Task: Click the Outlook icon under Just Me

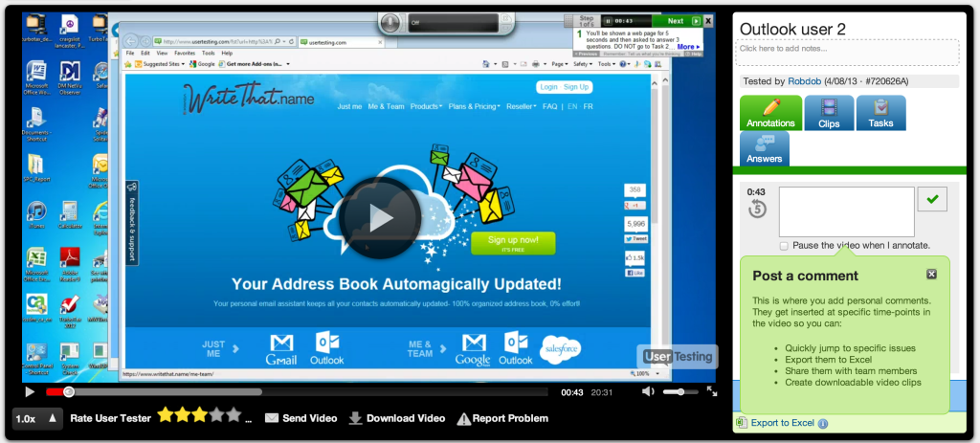Action: click(327, 348)
